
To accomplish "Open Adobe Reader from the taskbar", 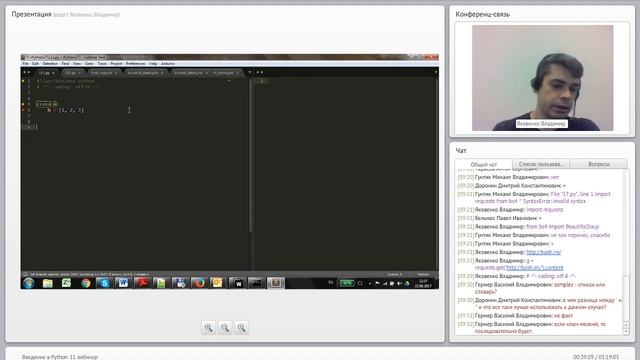I will [x=142, y=283].
